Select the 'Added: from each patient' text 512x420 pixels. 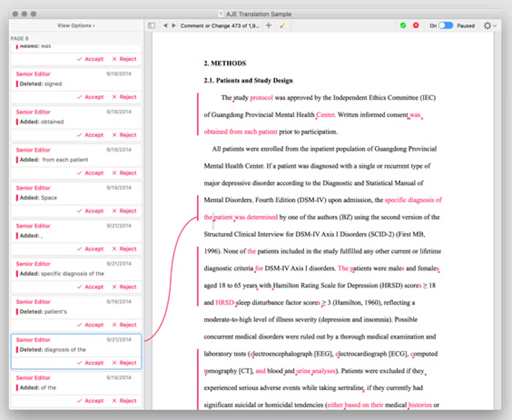[x=54, y=160]
